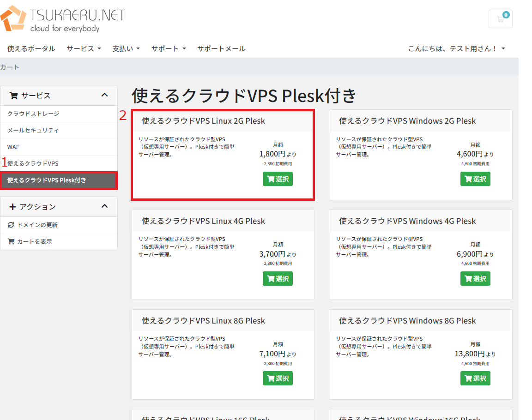Click the 4,600円 monthly price text
The image size is (532, 420).
[x=470, y=154]
